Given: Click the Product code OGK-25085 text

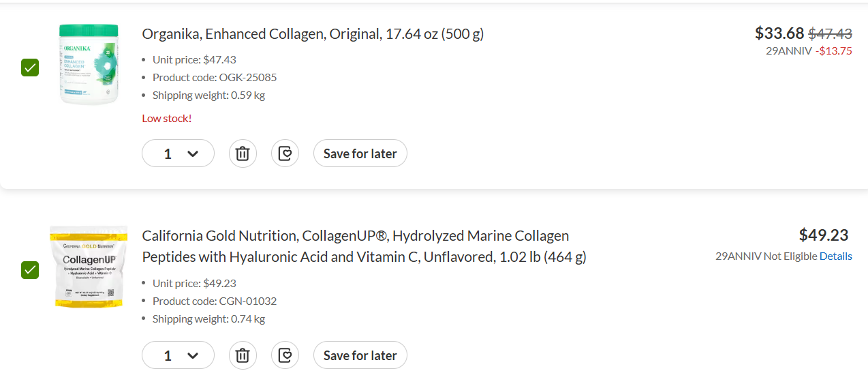Looking at the screenshot, I should (215, 77).
